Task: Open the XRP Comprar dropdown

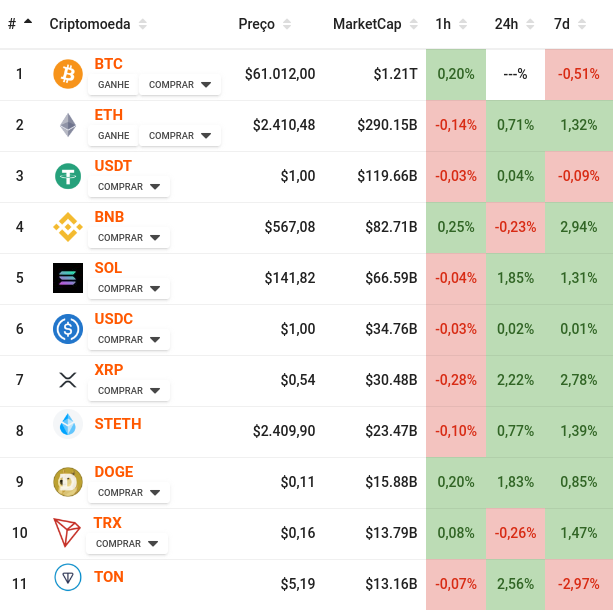Action: pyautogui.click(x=129, y=391)
